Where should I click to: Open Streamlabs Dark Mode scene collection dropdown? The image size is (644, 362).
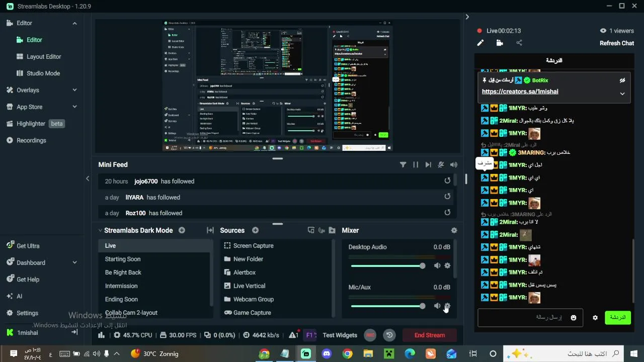101,230
